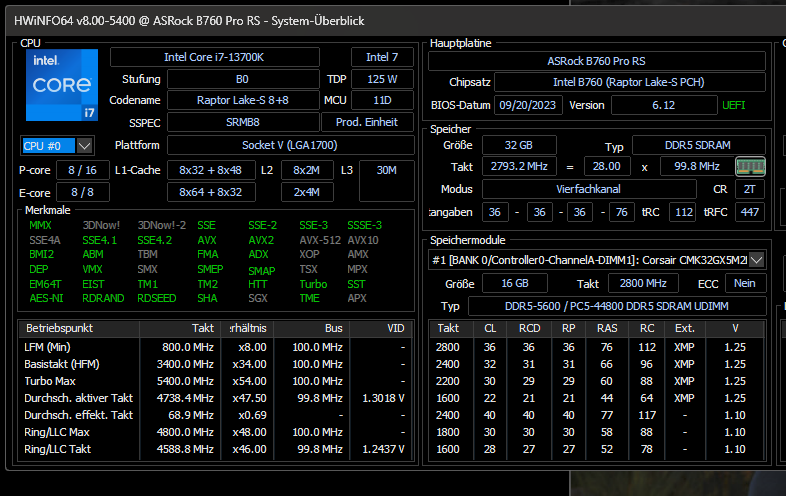Click the EM64T feature label
The image size is (786, 496).
45,284
